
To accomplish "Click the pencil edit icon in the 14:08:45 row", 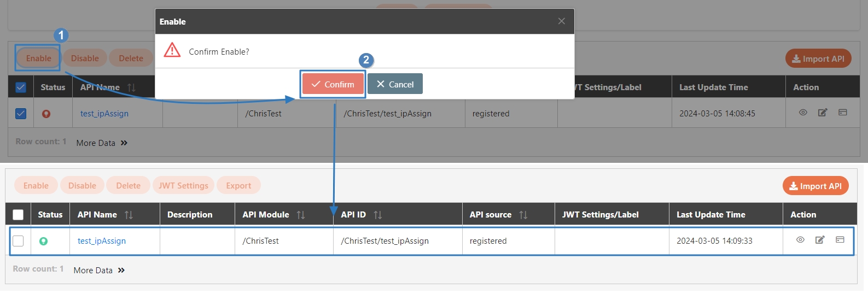I will click(x=823, y=113).
